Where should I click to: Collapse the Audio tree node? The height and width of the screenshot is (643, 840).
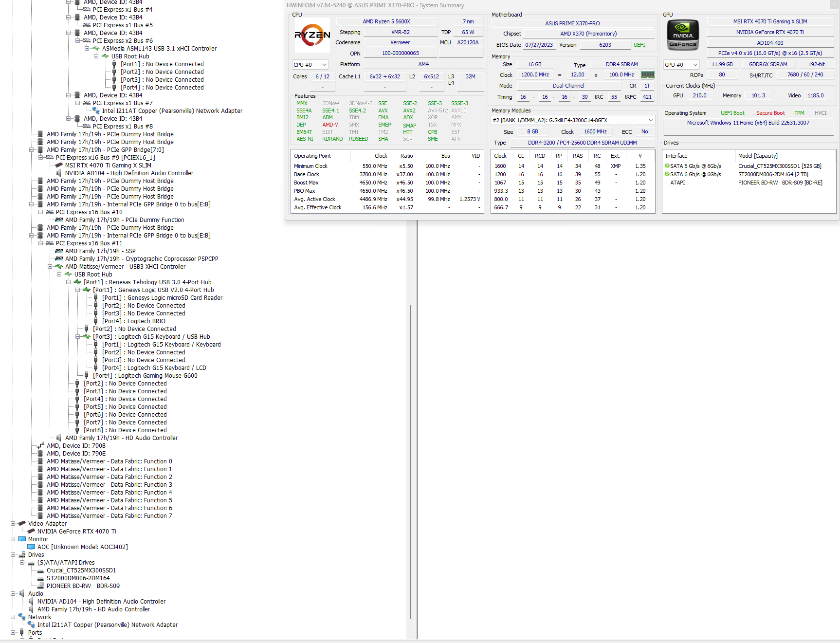pyautogui.click(x=13, y=594)
